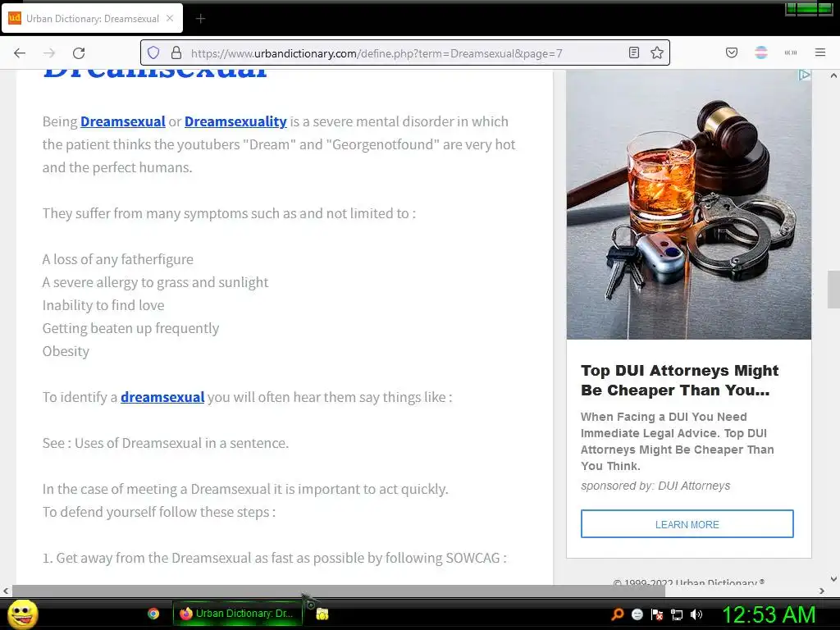The height and width of the screenshot is (630, 840).
Task: Click the LEARN MORE ad button
Action: pos(687,524)
